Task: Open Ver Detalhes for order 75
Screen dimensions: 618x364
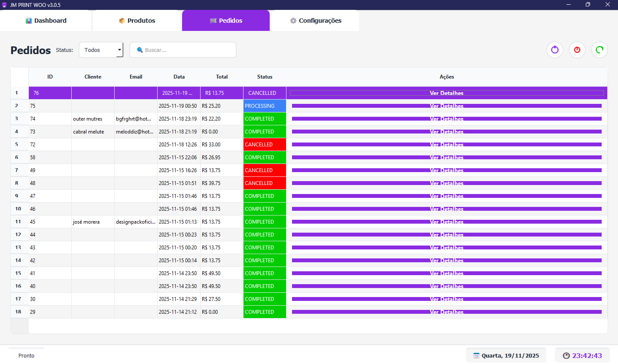Action: (447, 106)
